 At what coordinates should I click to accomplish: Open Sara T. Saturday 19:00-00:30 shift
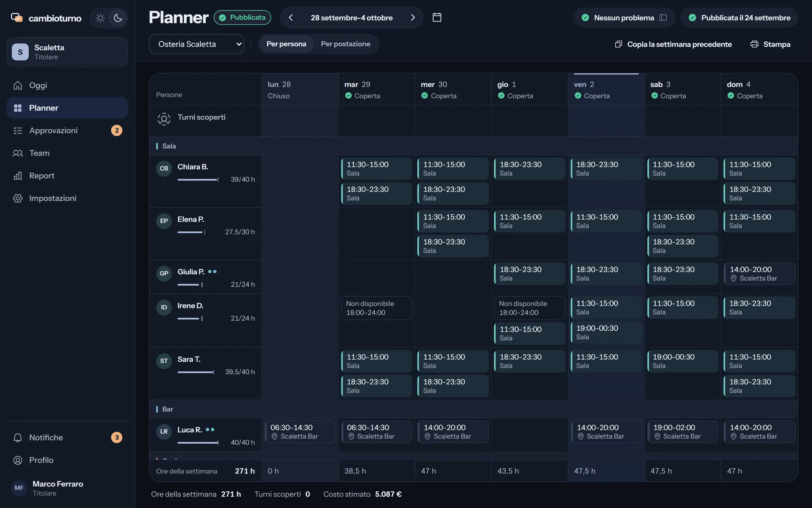[682, 361]
